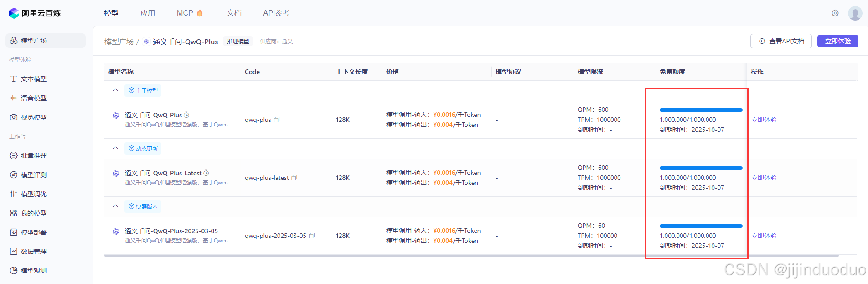Click the breadcrumb model logo icon
The width and height of the screenshot is (868, 284).
(146, 42)
